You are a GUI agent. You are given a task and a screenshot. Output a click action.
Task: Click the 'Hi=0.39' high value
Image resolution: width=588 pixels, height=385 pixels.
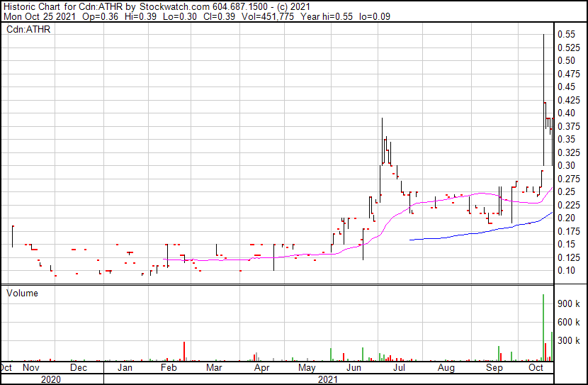[141, 16]
